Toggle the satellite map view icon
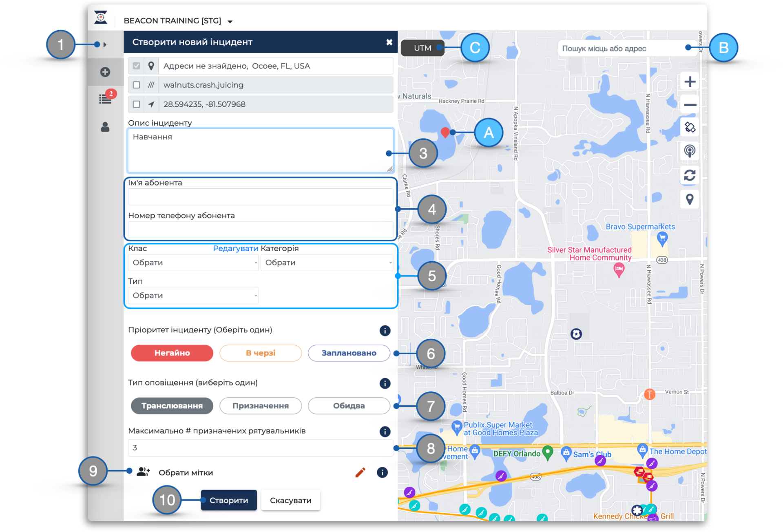 click(690, 128)
